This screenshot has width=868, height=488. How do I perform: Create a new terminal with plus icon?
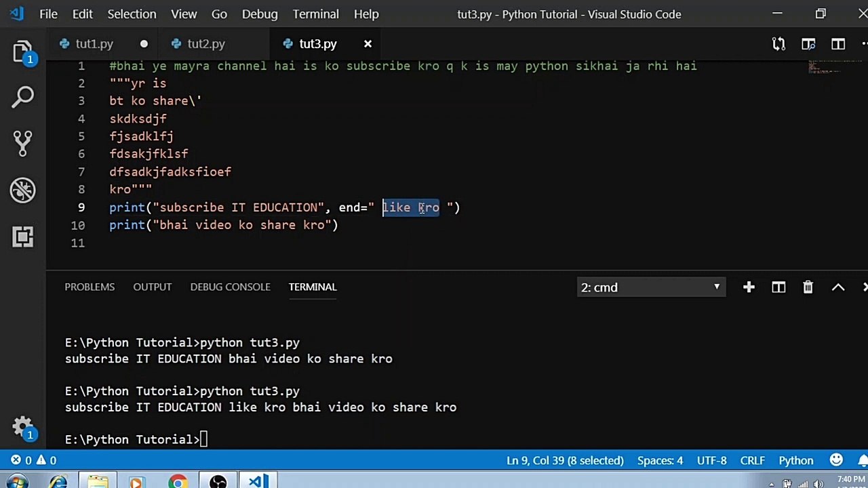coord(749,287)
